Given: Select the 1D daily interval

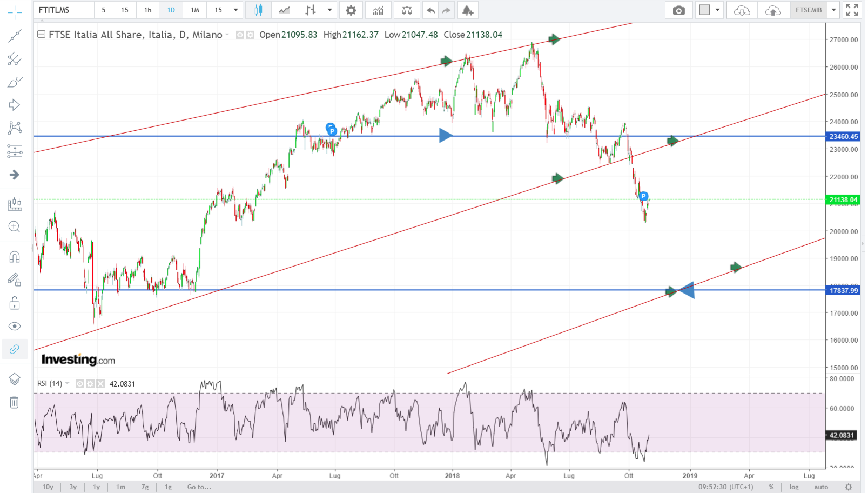Looking at the screenshot, I should tap(171, 10).
